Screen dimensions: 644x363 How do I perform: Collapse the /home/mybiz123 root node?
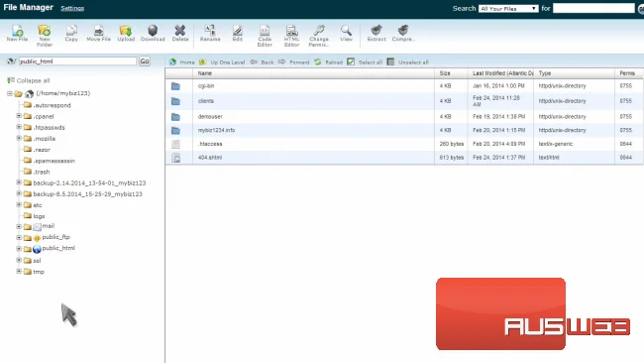pos(10,93)
